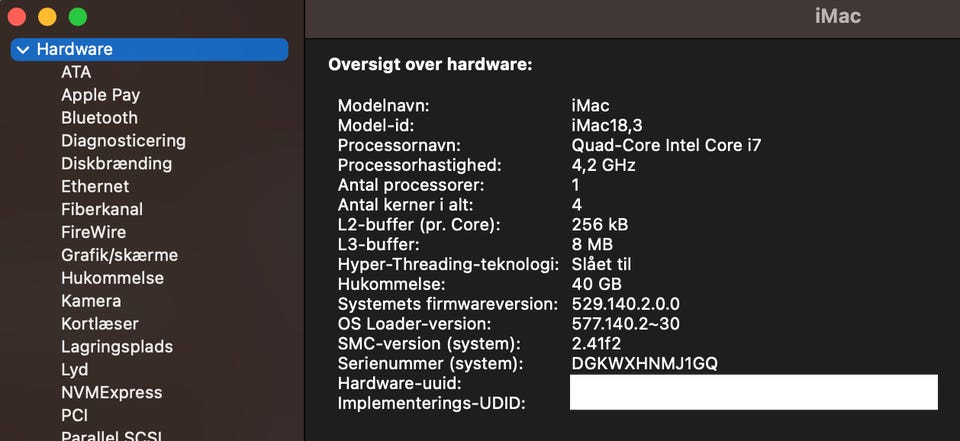Select Fiberkanal in the list
960x441 pixels.
click(x=102, y=209)
